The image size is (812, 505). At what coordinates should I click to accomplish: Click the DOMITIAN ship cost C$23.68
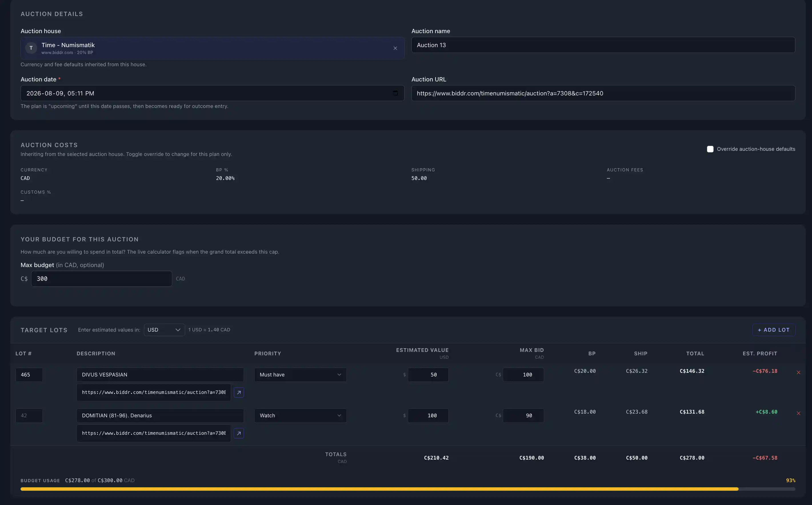637,412
